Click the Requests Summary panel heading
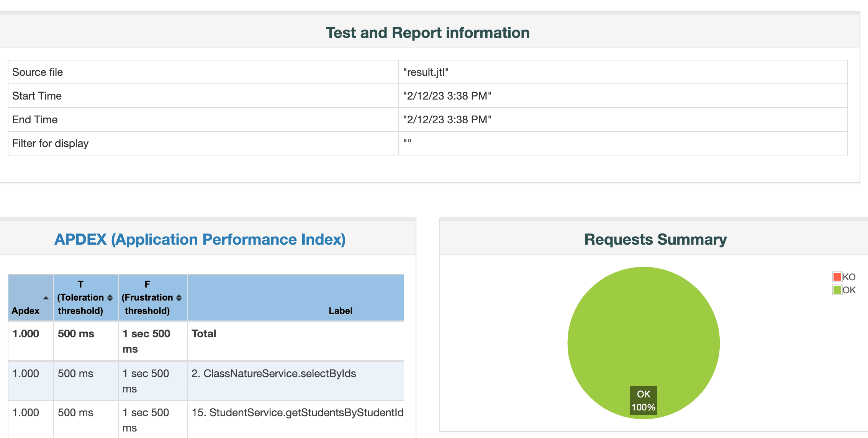The width and height of the screenshot is (868, 438). coord(655,239)
